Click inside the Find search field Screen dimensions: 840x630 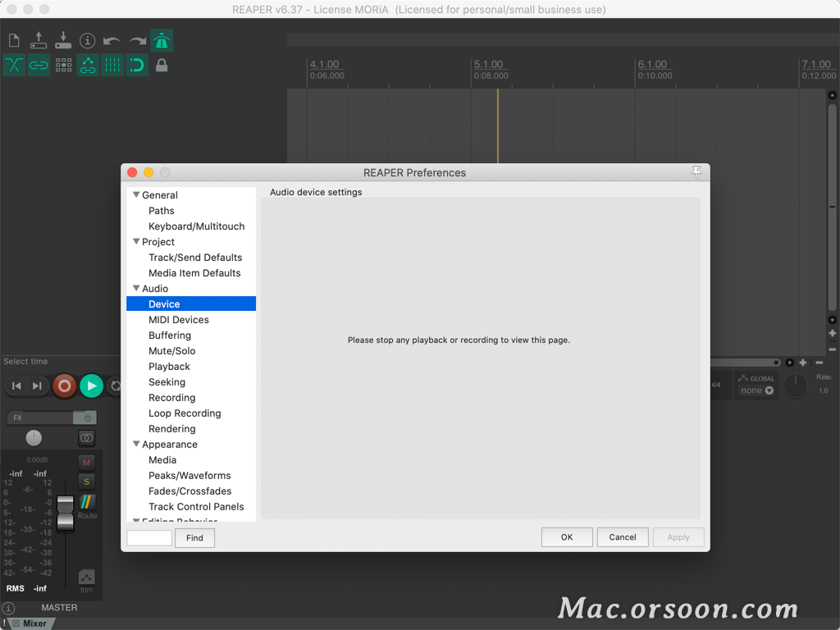coord(148,537)
